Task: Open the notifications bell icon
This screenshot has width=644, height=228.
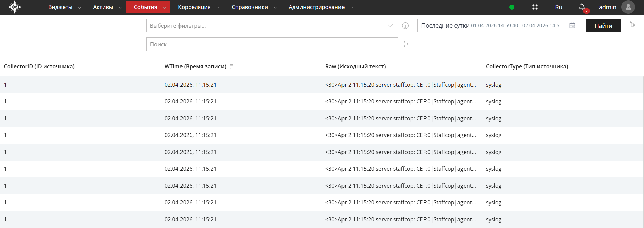Action: tap(582, 7)
